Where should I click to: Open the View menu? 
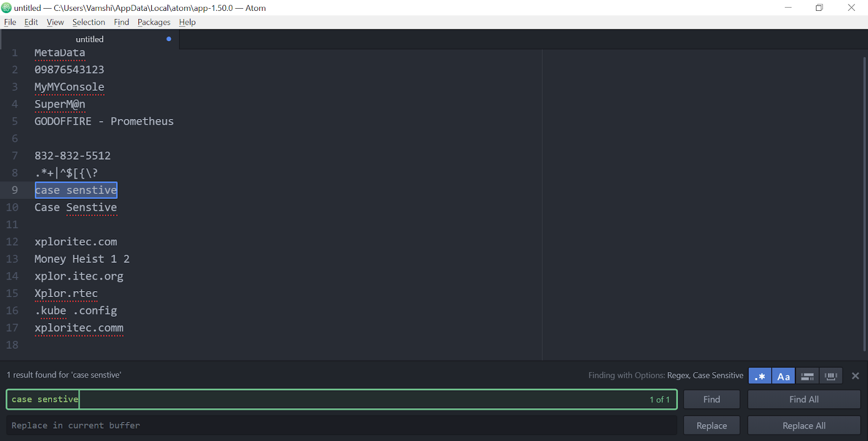tap(55, 22)
